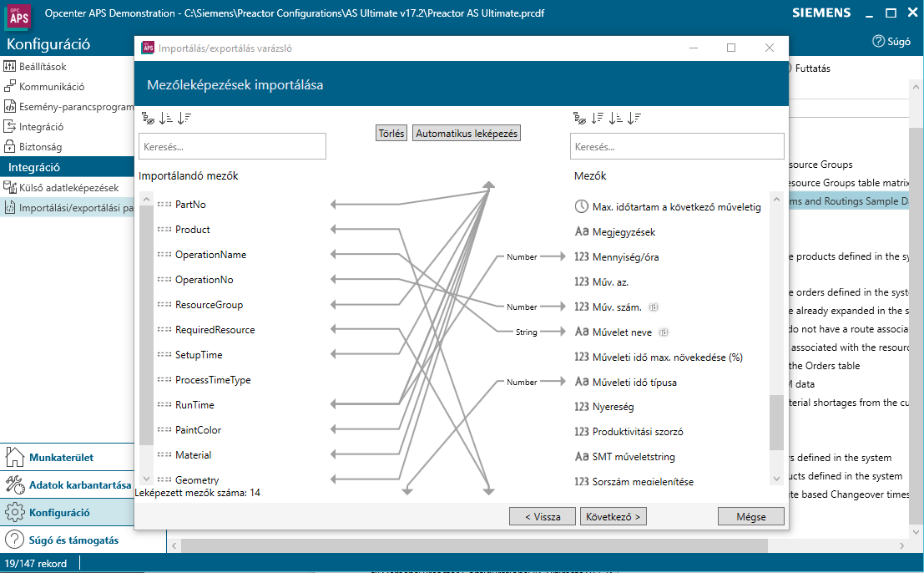Click the left Keresés search field
This screenshot has height=573, width=924.
click(x=232, y=147)
